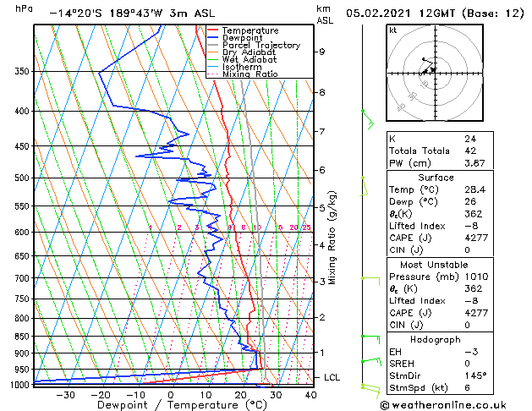Click the Mixing Ratio legend entry
532x411 pixels.
click(243, 74)
